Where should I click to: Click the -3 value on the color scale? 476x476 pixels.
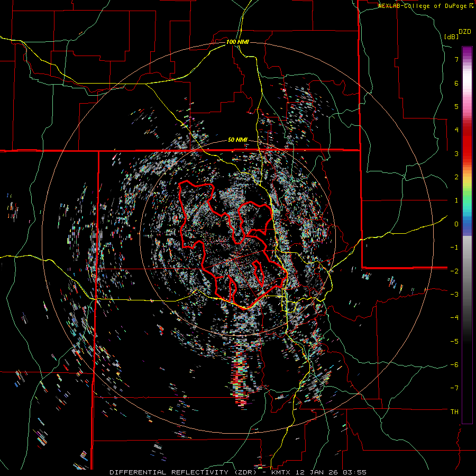pos(454,295)
